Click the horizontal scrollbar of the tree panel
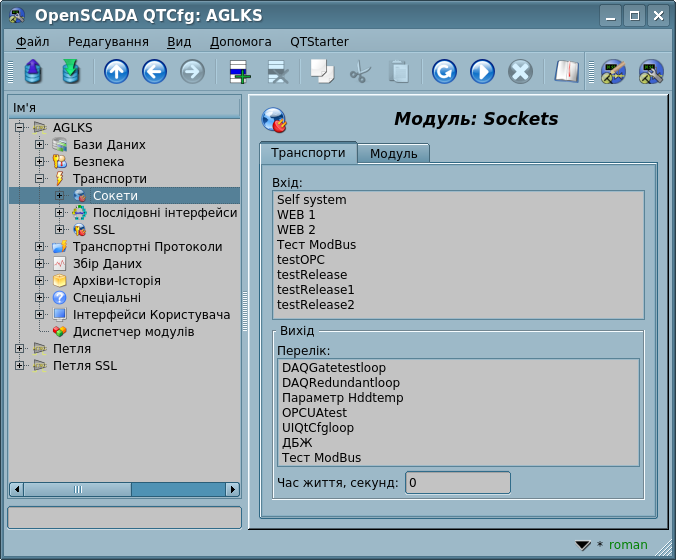676x560 pixels. (124, 489)
